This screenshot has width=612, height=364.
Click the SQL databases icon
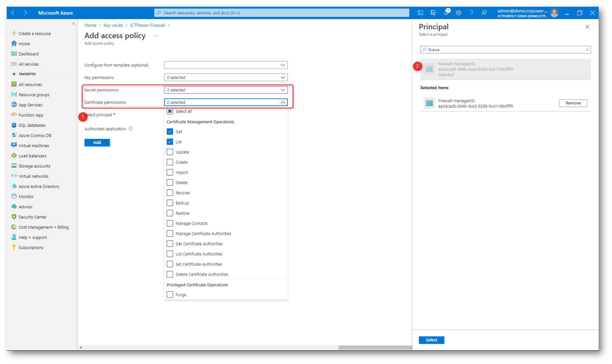[x=14, y=125]
